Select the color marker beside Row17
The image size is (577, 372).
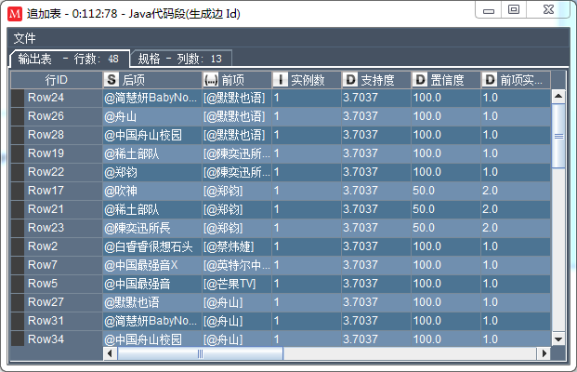17,191
